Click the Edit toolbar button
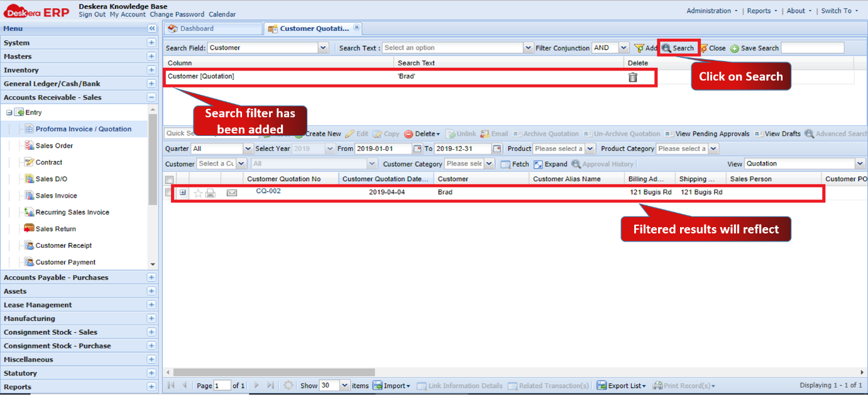This screenshot has width=868, height=397. tap(357, 133)
